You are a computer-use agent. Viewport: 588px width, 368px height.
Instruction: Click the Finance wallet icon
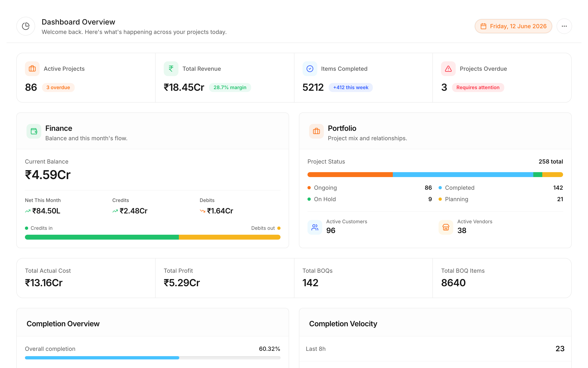tap(34, 131)
